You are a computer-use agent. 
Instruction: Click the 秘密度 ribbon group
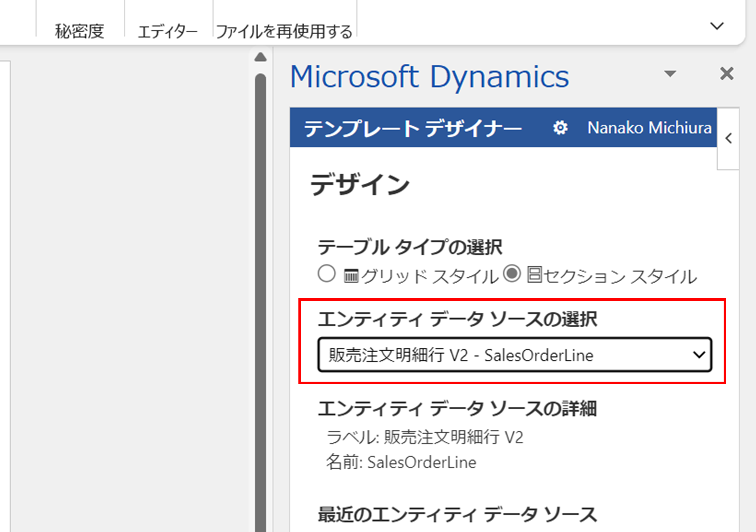pos(79,32)
